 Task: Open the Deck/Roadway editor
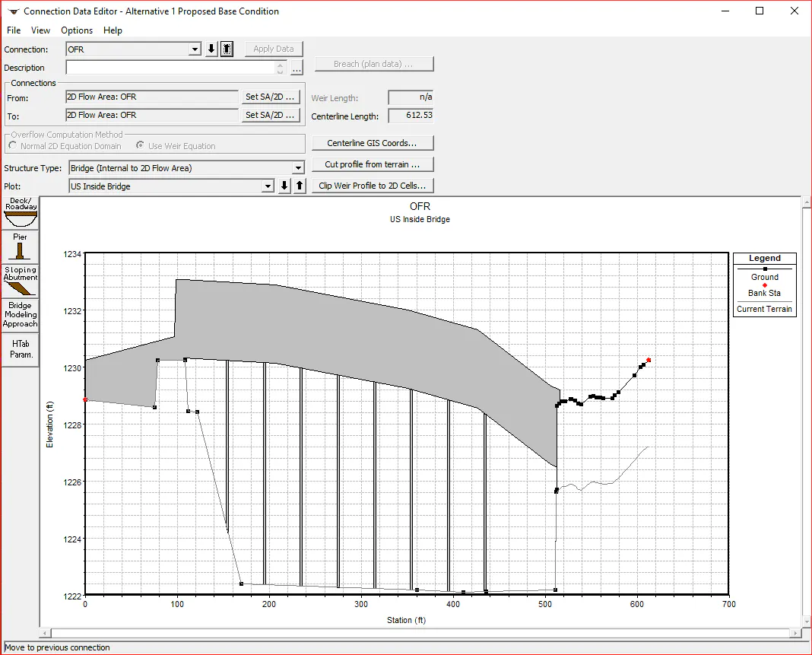click(21, 212)
